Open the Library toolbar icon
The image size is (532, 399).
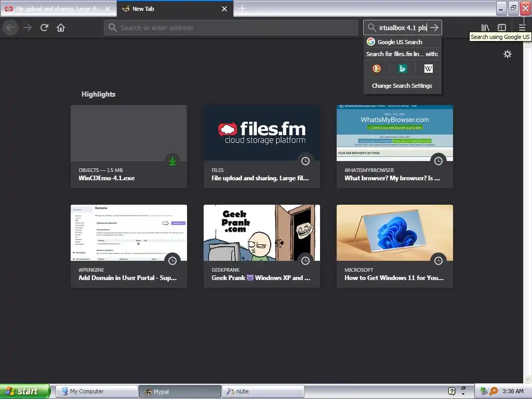click(x=485, y=28)
